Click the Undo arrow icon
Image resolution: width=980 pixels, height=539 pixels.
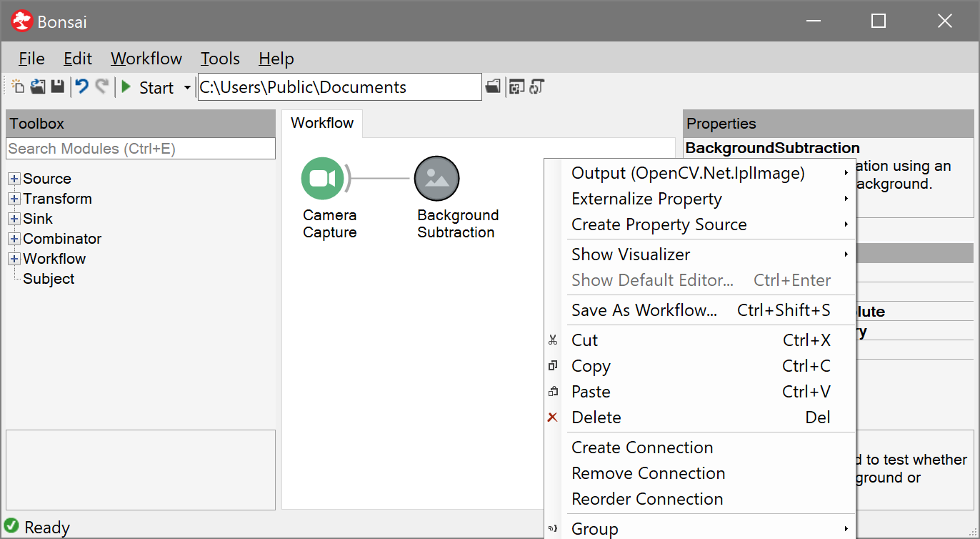coord(82,87)
